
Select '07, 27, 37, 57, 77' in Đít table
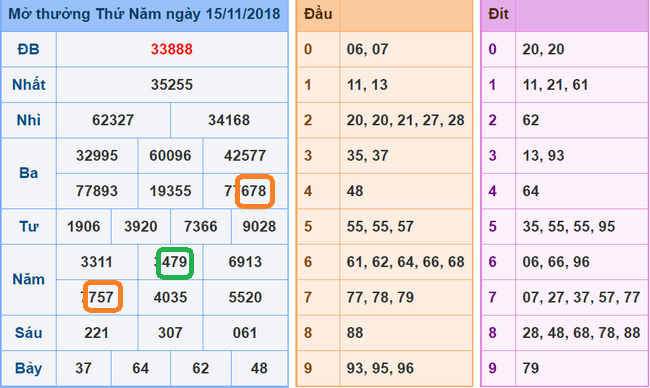[581, 297]
